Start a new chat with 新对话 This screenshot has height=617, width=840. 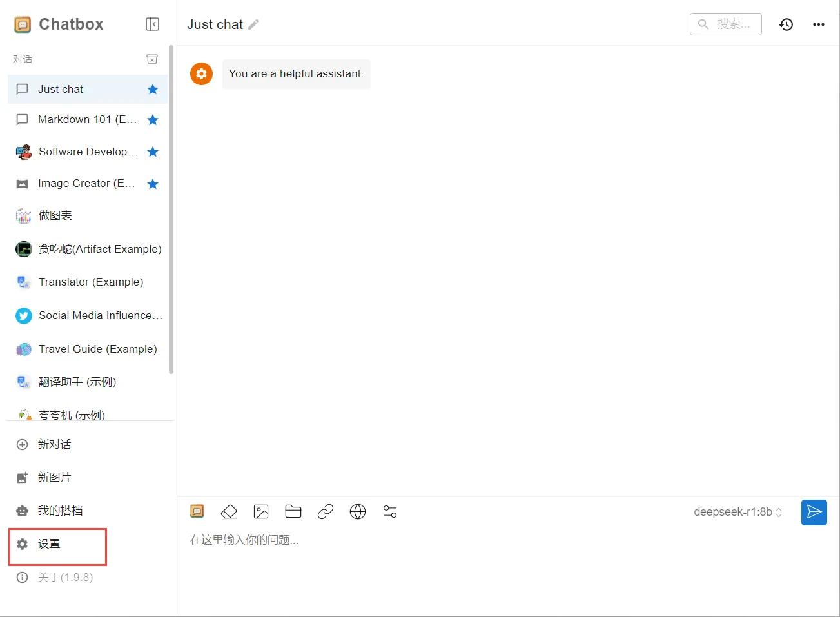tap(88, 444)
